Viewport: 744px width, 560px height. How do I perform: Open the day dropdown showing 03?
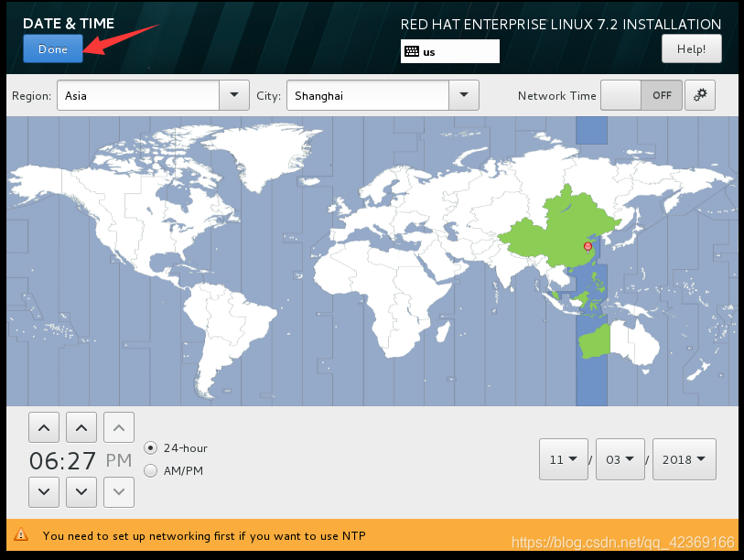[620, 459]
